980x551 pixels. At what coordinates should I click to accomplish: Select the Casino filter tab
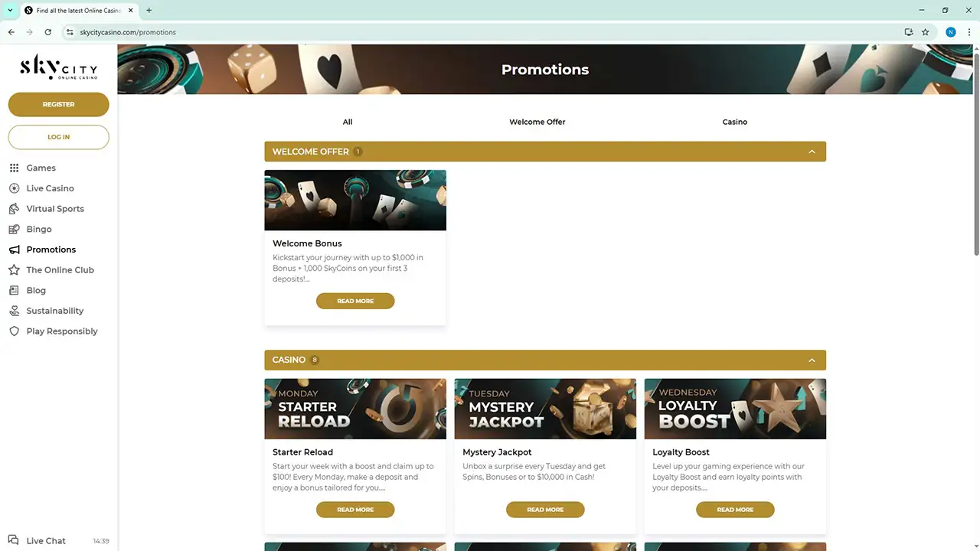tap(734, 122)
